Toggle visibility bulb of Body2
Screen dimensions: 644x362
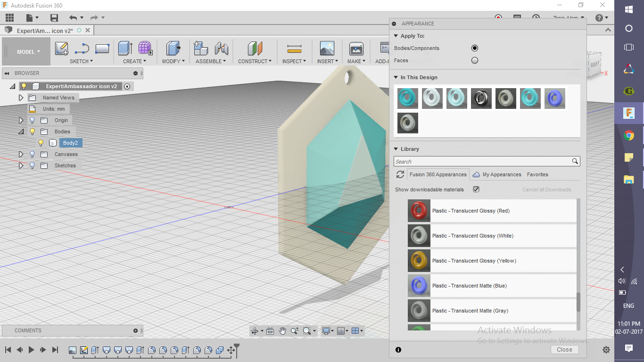tap(41, 143)
